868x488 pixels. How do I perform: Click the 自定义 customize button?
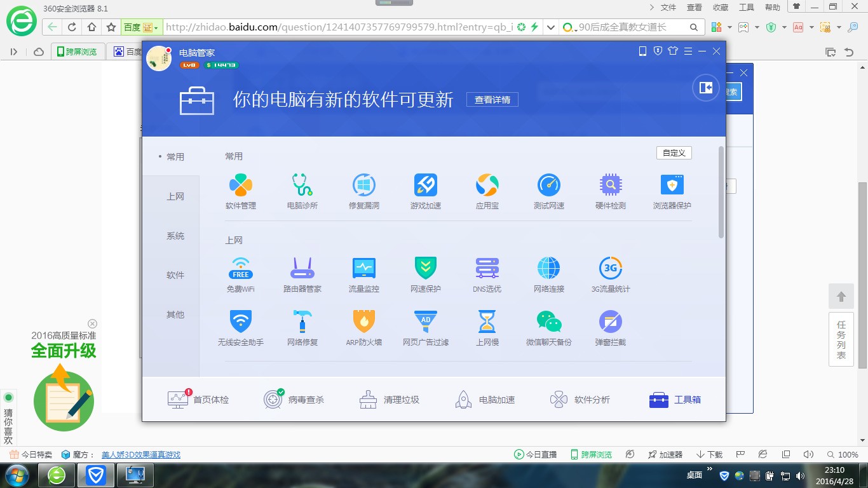click(674, 153)
